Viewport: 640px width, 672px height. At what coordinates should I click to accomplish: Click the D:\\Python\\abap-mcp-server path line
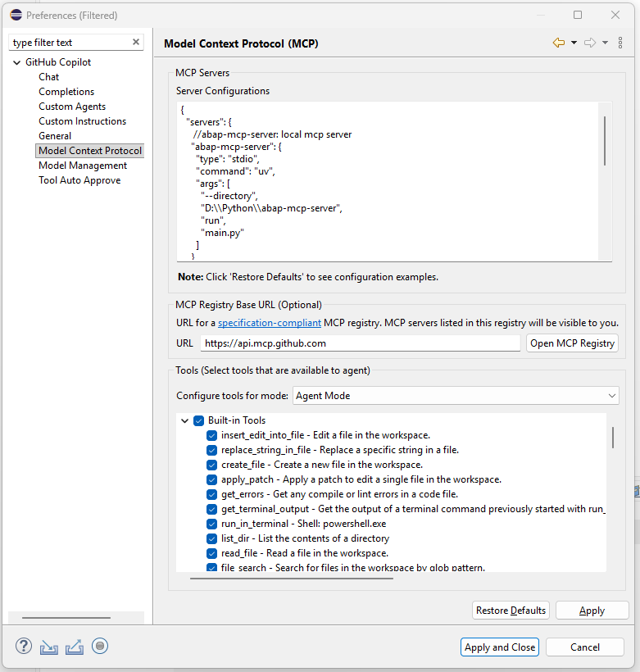(x=271, y=208)
